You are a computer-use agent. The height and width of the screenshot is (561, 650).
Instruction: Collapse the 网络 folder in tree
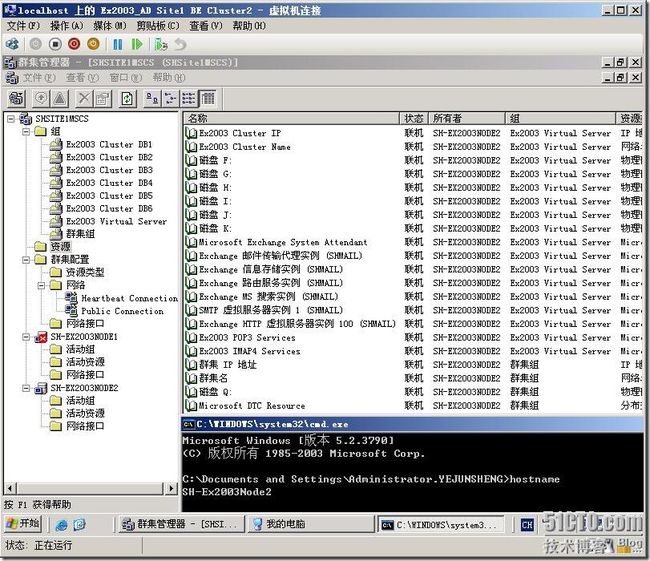click(42, 285)
